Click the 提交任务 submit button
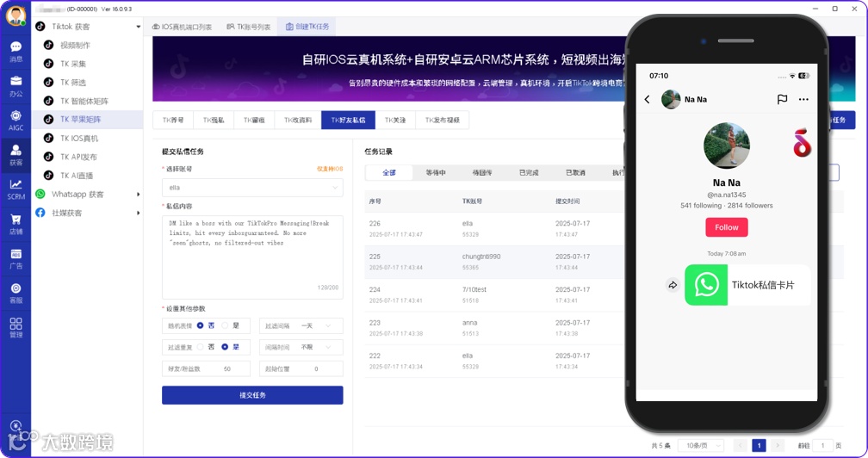 click(x=252, y=395)
